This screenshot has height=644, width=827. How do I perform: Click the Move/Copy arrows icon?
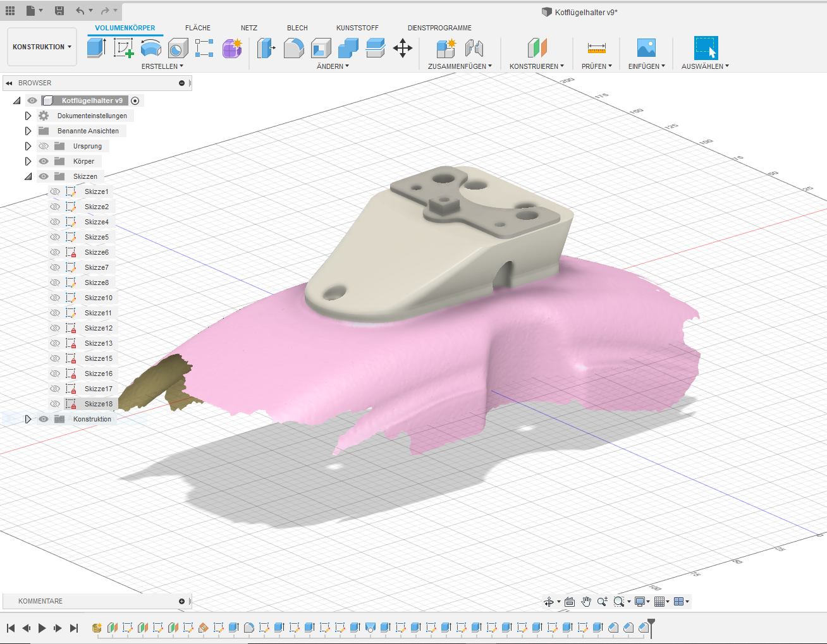point(403,48)
